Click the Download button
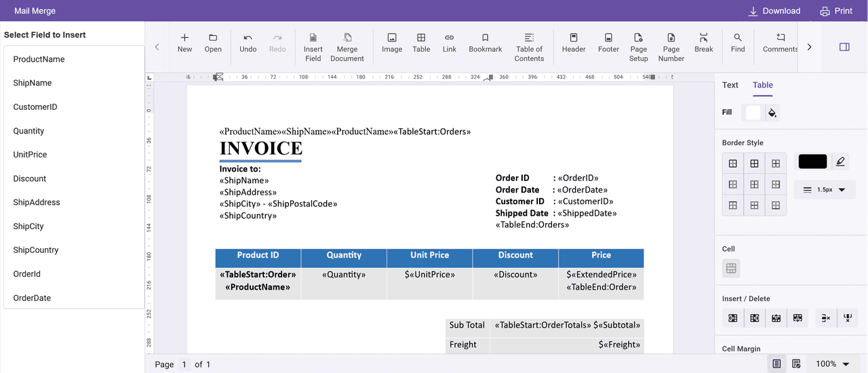 coord(774,11)
